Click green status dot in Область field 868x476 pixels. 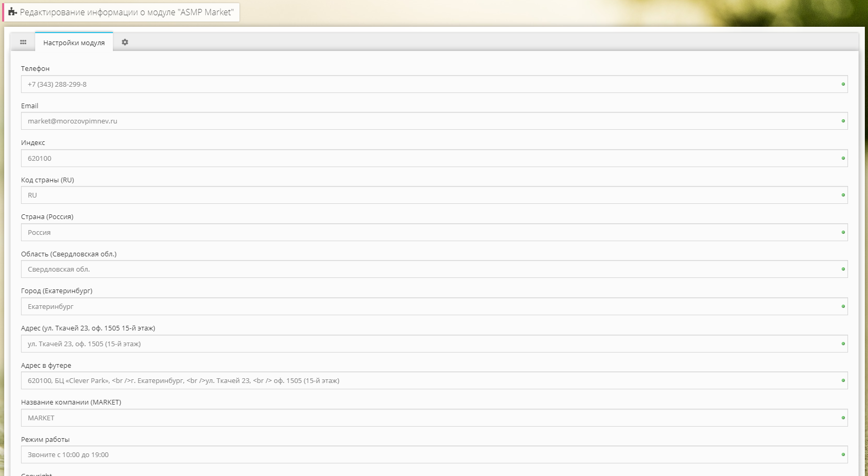point(843,269)
